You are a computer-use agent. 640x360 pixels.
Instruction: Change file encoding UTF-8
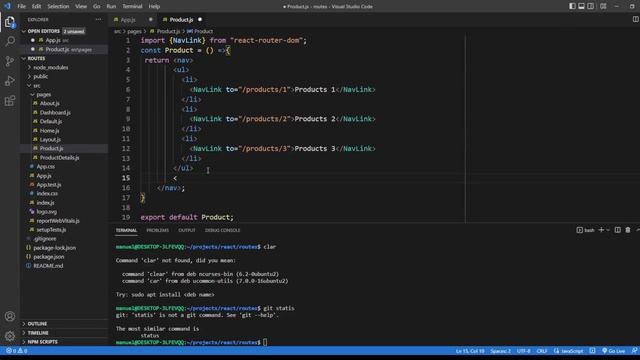[524, 351]
